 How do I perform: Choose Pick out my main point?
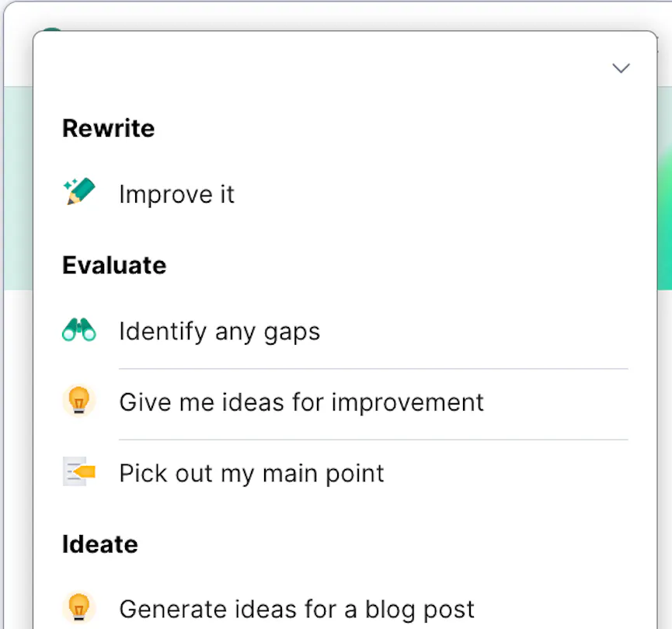point(252,474)
